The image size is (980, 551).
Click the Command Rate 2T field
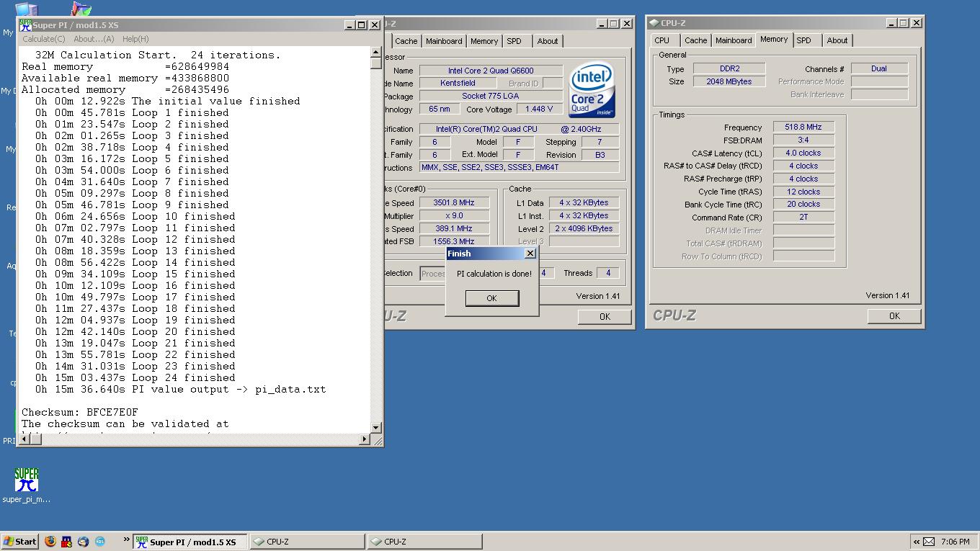803,217
